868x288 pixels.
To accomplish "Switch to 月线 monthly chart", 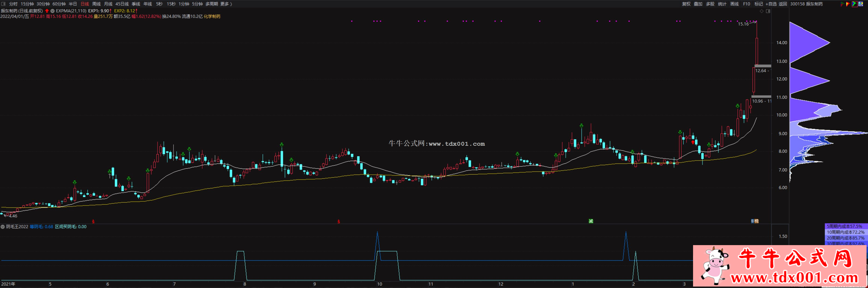I will tap(108, 4).
